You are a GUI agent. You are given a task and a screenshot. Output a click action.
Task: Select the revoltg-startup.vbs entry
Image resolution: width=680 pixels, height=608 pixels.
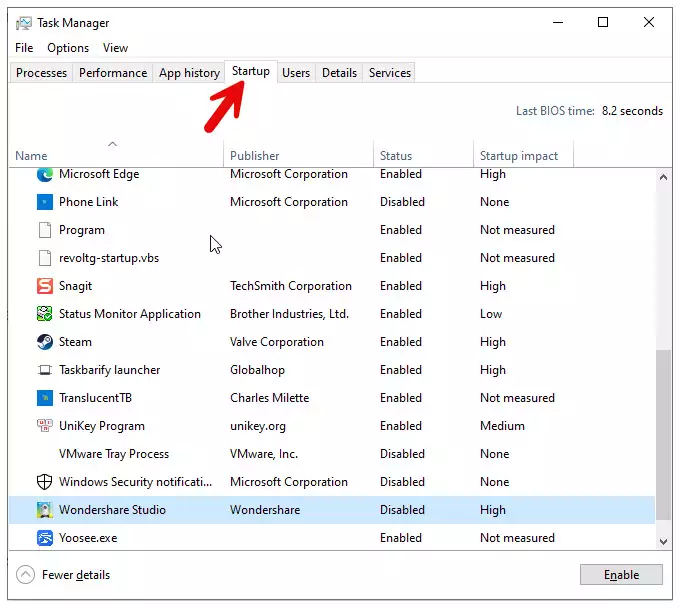pyautogui.click(x=109, y=258)
